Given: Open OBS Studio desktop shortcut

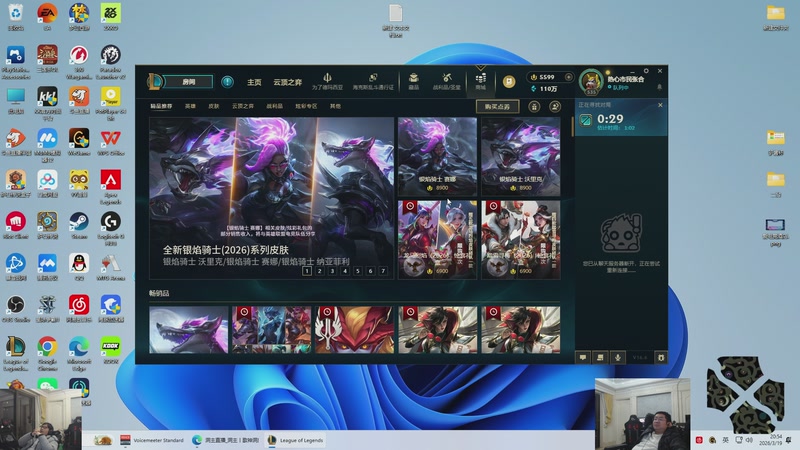Looking at the screenshot, I should pyautogui.click(x=16, y=309).
